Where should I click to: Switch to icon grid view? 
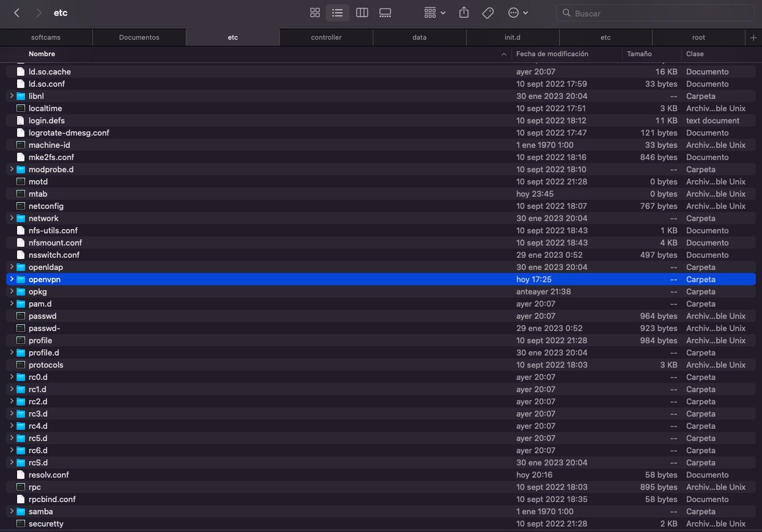point(315,13)
